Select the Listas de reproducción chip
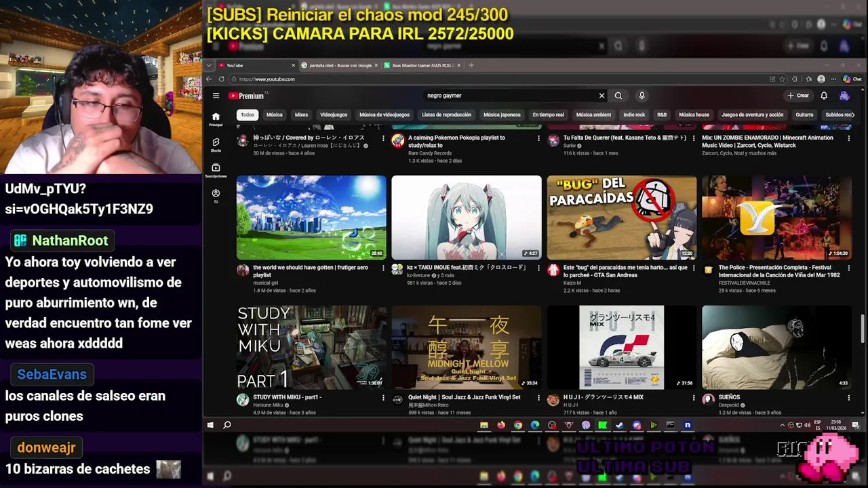 [446, 115]
